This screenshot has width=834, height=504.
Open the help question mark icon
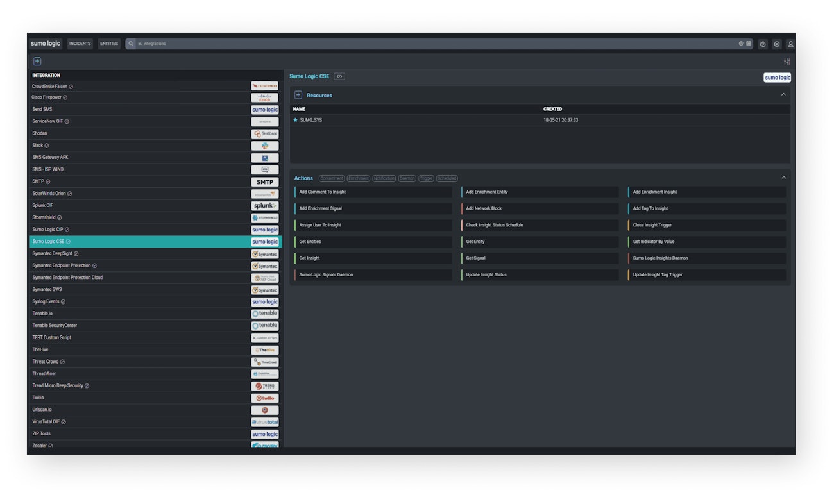763,44
